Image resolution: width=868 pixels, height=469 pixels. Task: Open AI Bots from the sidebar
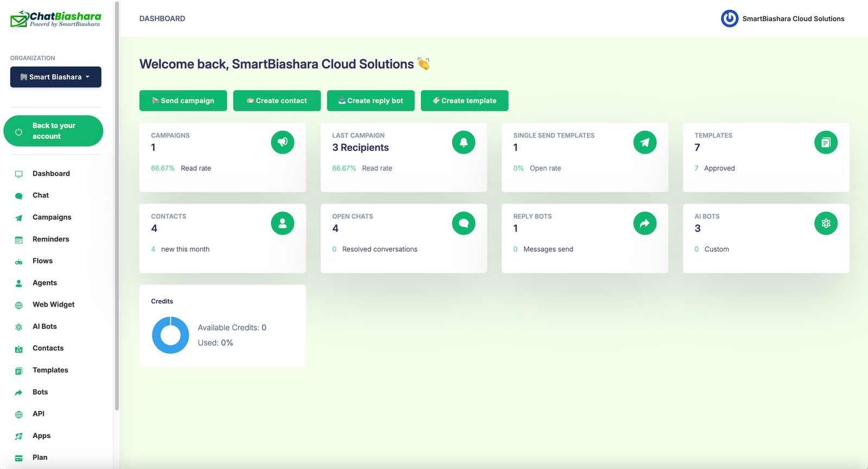(44, 326)
